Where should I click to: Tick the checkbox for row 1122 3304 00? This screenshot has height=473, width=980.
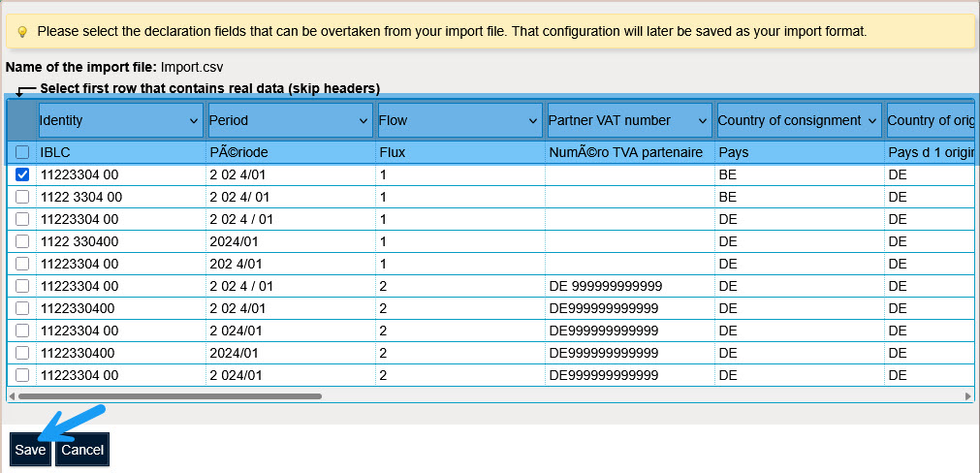point(22,197)
